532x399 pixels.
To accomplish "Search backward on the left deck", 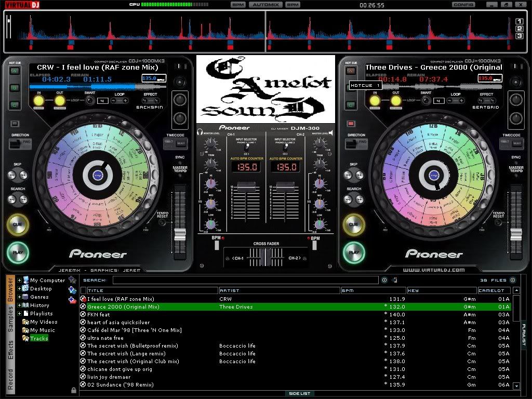I will [12, 199].
